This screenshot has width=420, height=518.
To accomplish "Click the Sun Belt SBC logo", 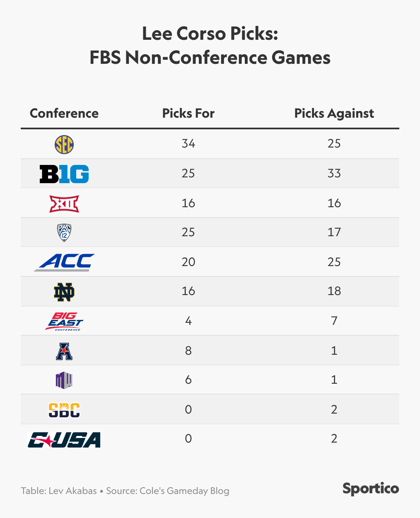I will pos(64,410).
